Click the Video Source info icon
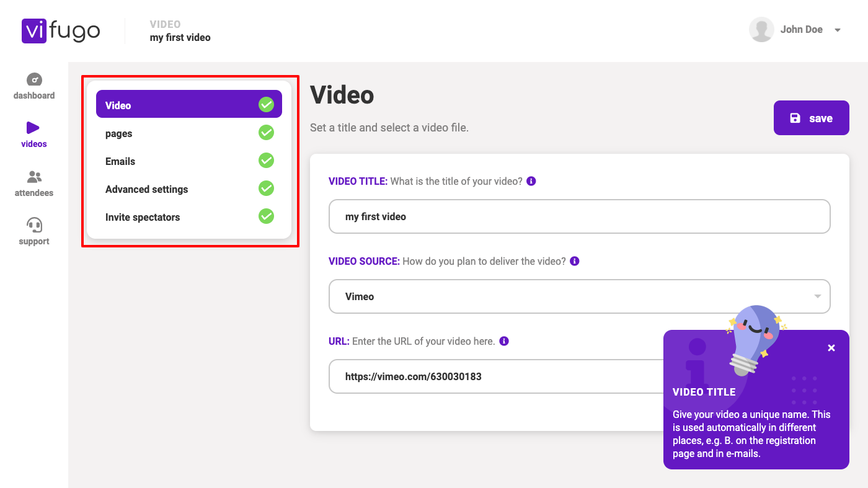 tap(575, 261)
